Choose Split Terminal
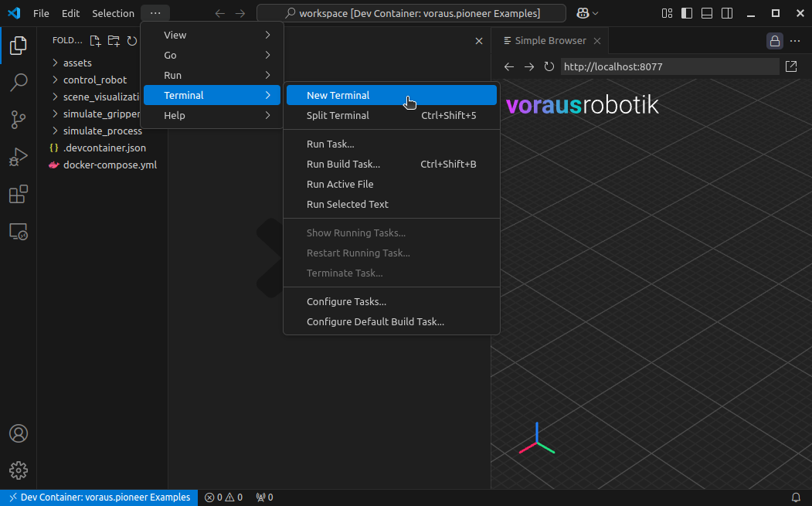The image size is (812, 506). [x=392, y=116]
